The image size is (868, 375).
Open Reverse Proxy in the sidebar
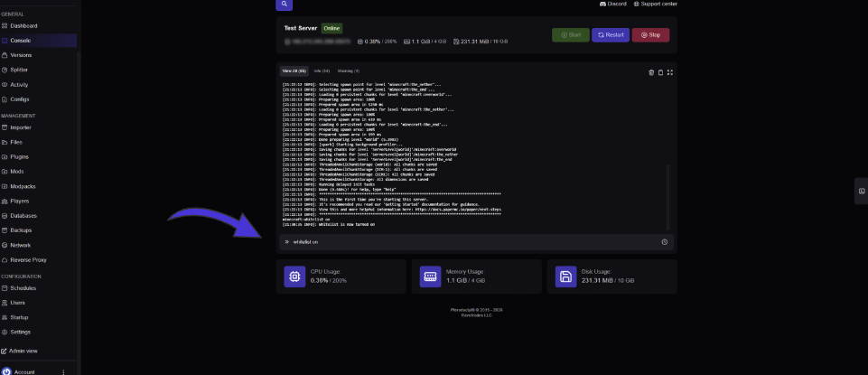coord(25,259)
